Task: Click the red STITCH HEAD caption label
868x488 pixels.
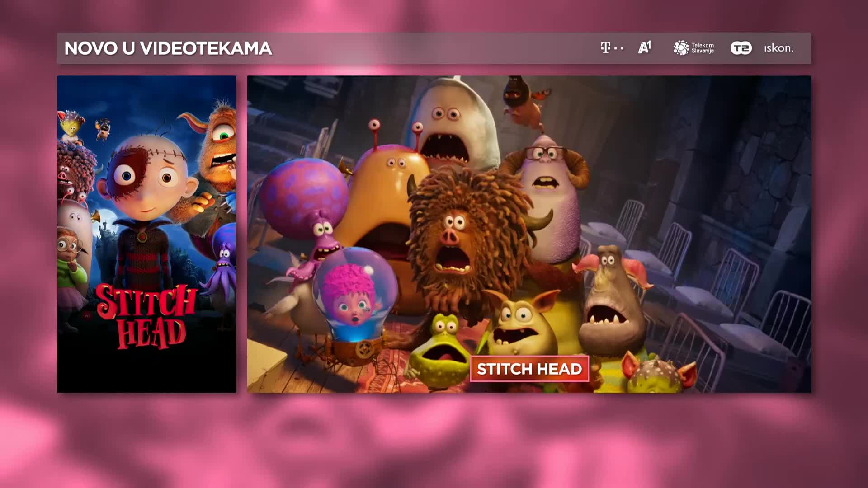Action: 529,369
